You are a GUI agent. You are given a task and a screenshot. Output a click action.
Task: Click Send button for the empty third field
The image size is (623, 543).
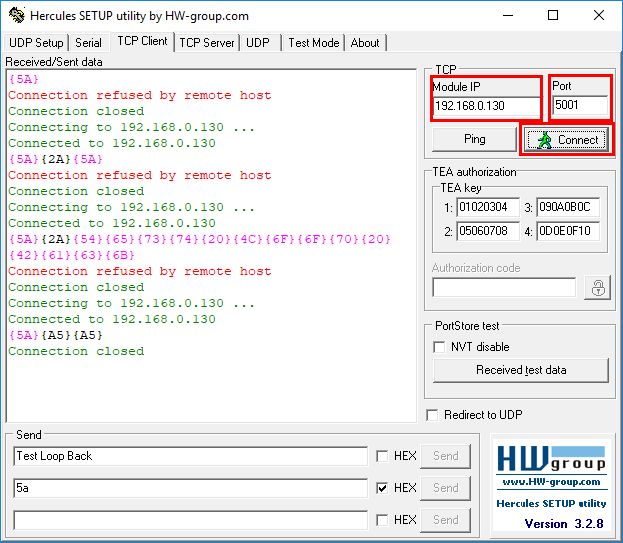(446, 520)
